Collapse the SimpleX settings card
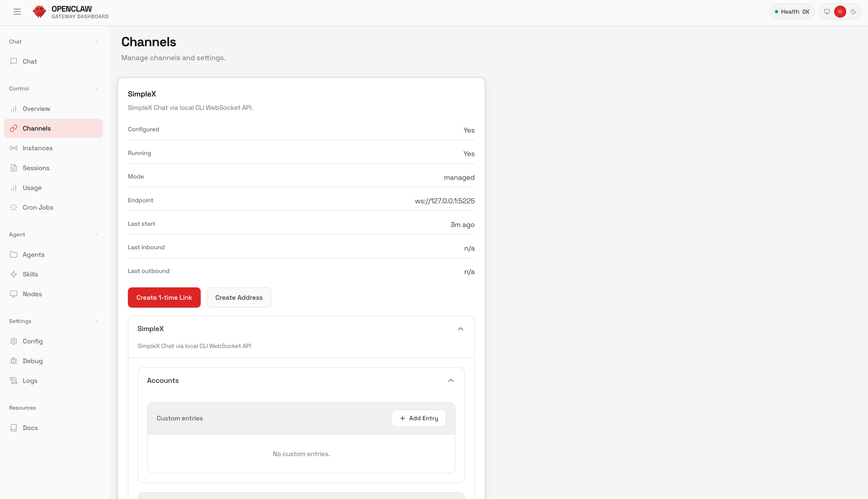The height and width of the screenshot is (499, 868). pos(461,329)
